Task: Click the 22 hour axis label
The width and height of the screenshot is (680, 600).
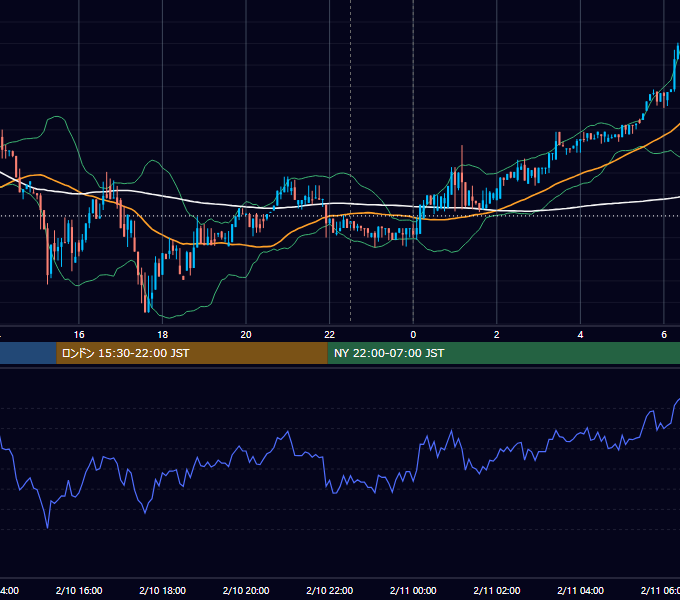Action: click(330, 335)
